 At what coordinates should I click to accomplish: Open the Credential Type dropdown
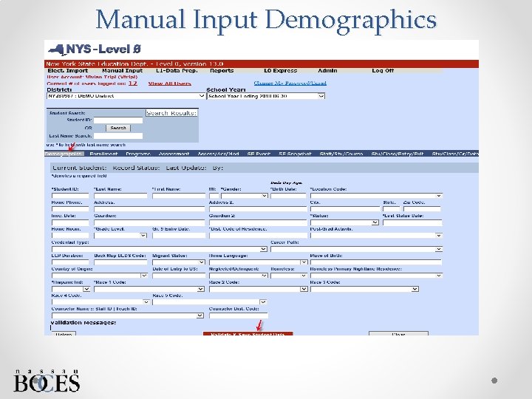(x=160, y=249)
